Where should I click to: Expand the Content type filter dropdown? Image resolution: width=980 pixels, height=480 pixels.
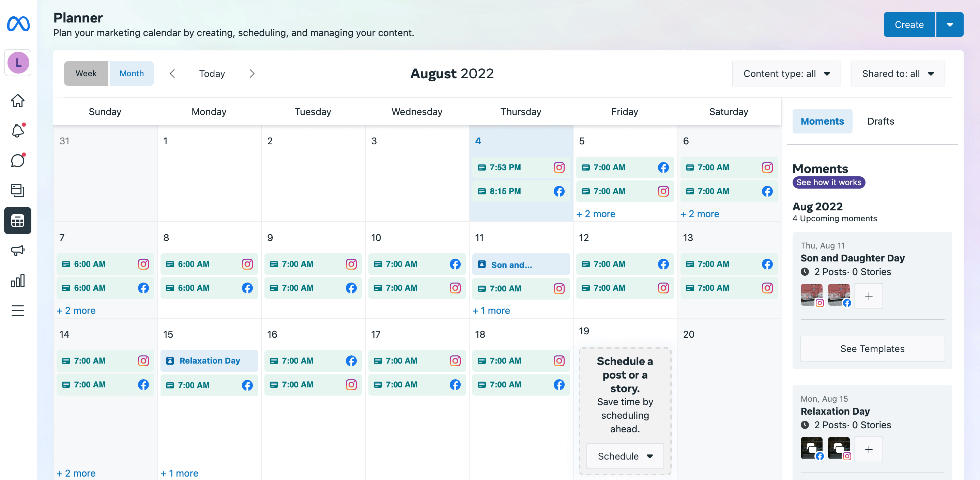pyautogui.click(x=786, y=74)
